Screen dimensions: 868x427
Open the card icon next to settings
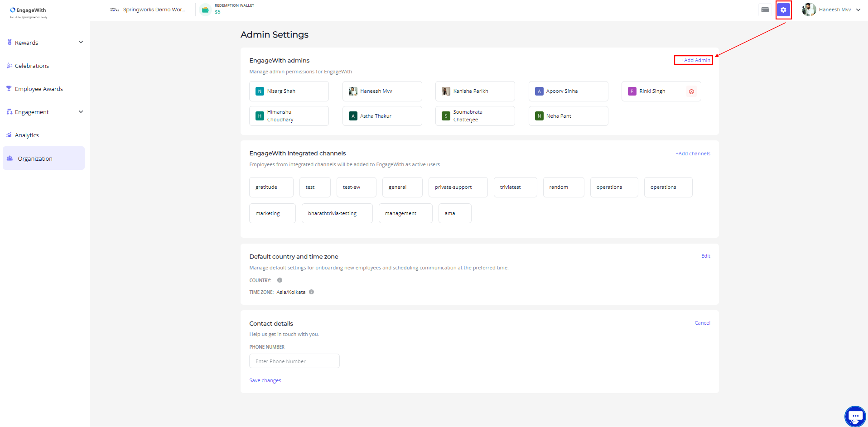point(765,10)
